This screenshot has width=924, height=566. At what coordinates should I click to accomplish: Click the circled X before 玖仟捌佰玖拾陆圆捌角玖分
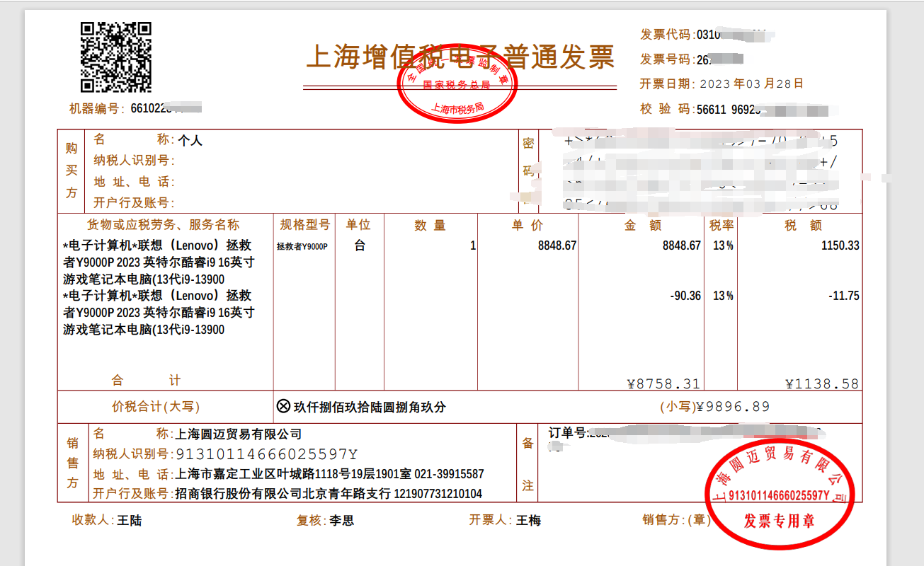coord(283,406)
